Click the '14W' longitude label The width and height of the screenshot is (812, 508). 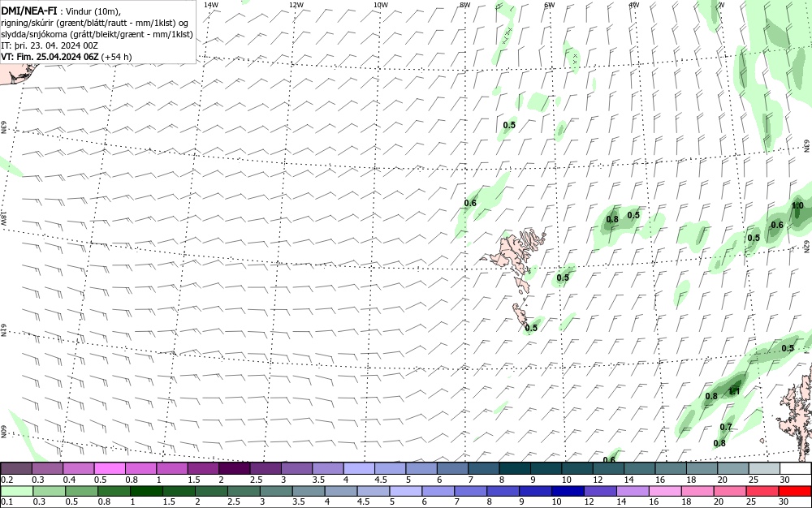[x=211, y=5]
